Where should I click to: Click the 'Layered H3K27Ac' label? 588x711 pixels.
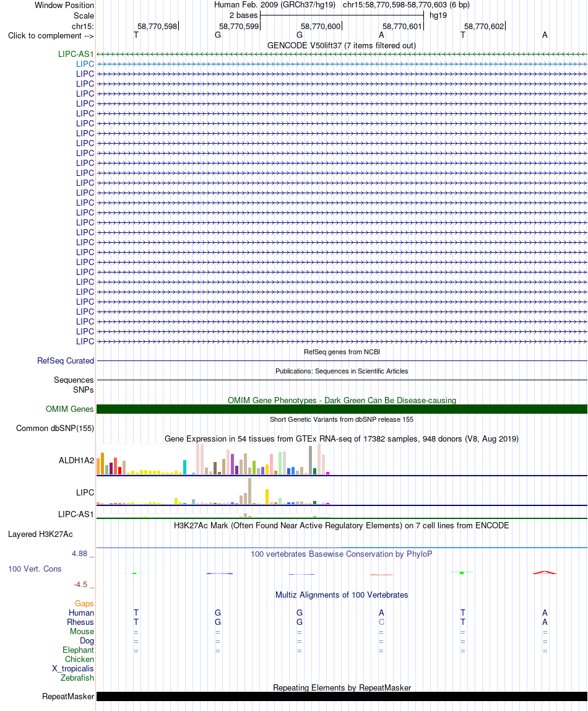(x=40, y=534)
